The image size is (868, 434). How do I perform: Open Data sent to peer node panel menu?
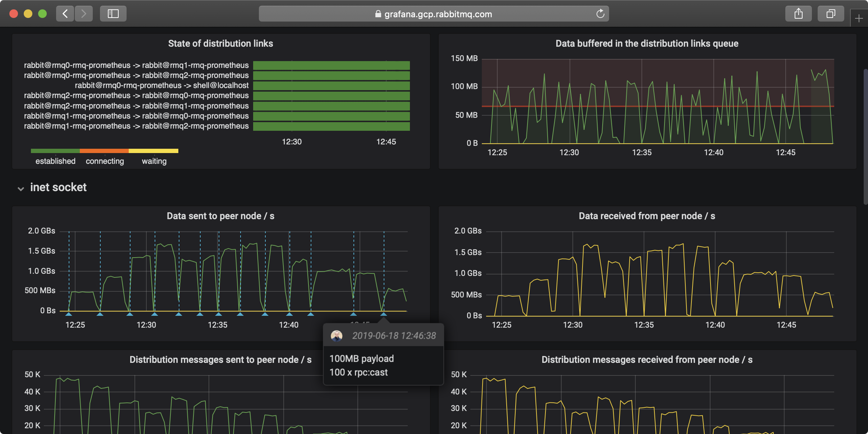point(220,216)
